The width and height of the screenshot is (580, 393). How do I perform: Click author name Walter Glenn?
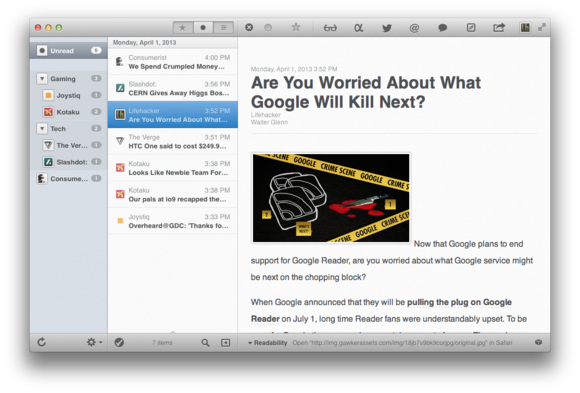coord(269,122)
